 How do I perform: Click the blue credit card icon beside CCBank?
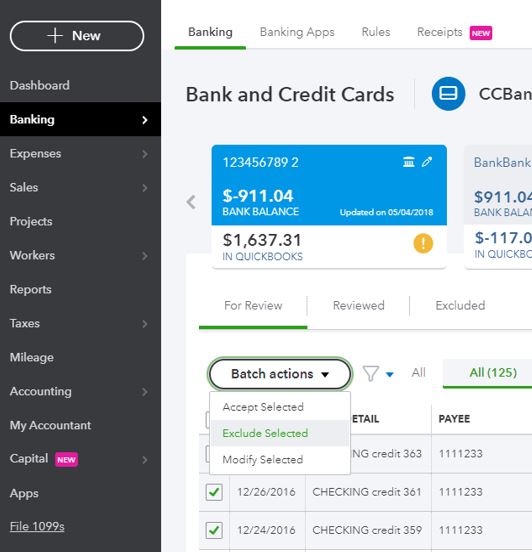[448, 94]
